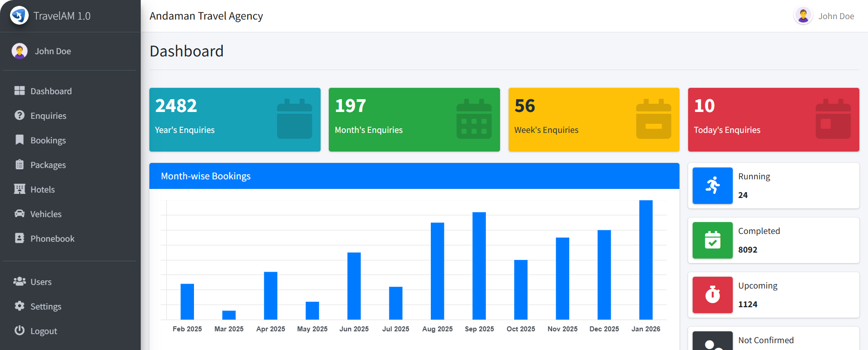Click the Dashboard grid icon in sidebar
This screenshot has width=868, height=350.
tap(19, 91)
